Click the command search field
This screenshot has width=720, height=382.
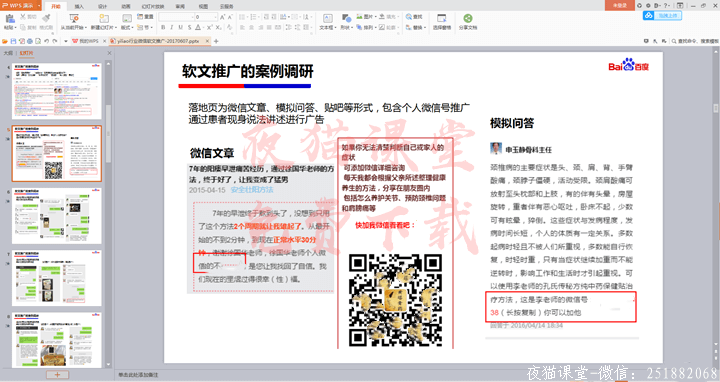[695, 41]
